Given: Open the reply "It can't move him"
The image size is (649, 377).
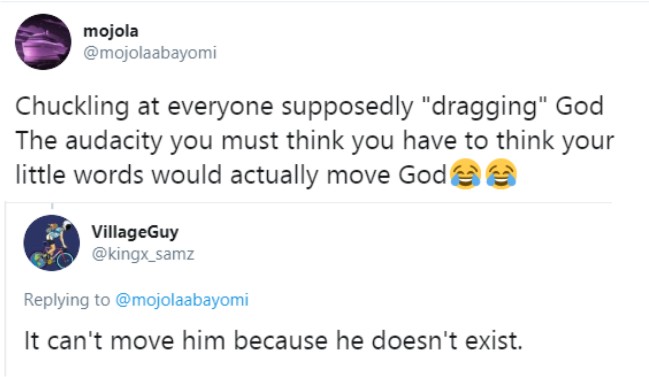Looking at the screenshot, I should tap(273, 341).
